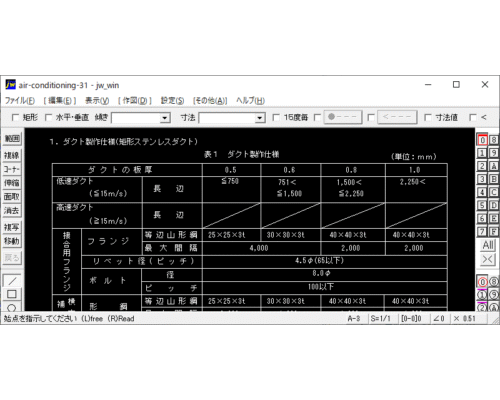The image size is (500, 400).
Task: Click the 複線 offset line button
Action: (x=12, y=155)
